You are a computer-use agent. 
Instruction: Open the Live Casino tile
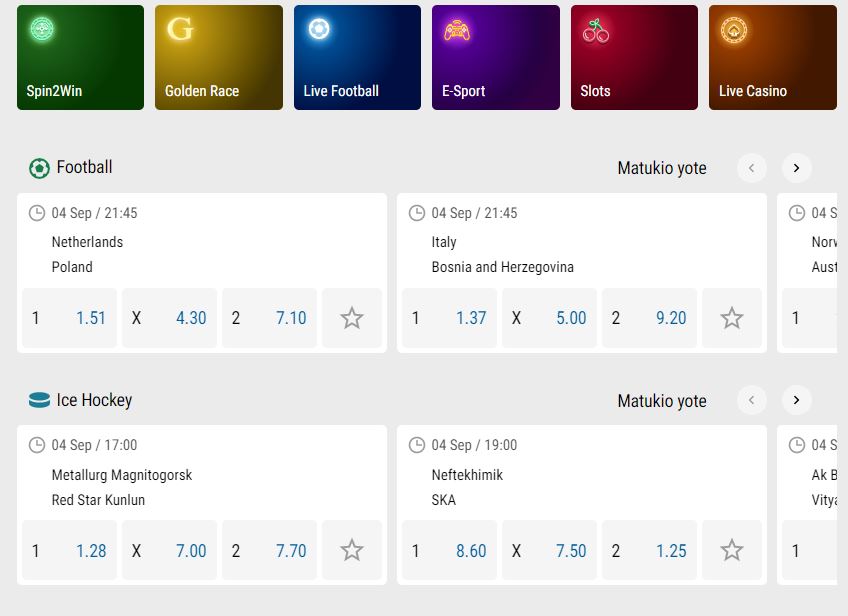[773, 57]
